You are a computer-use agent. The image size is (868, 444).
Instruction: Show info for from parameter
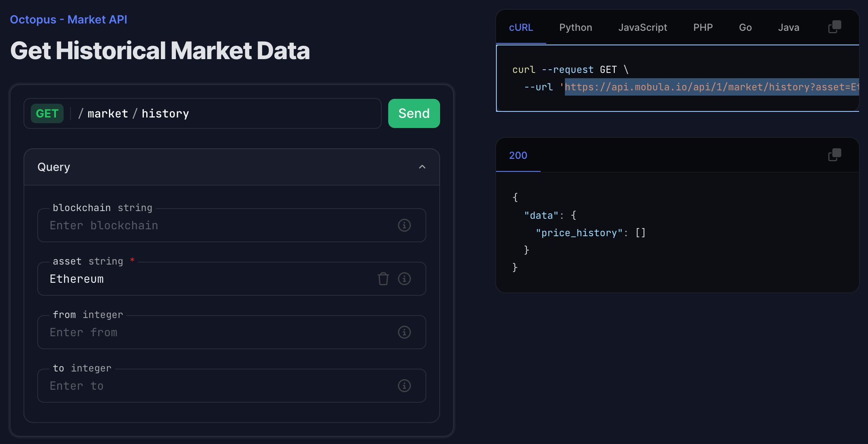(404, 332)
